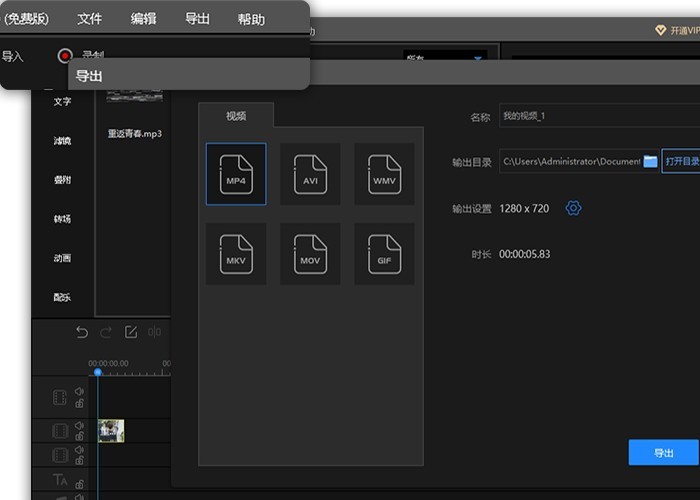This screenshot has height=500, width=700.
Task: Click the edit clip icon in timeline toolbar
Action: pyautogui.click(x=130, y=333)
